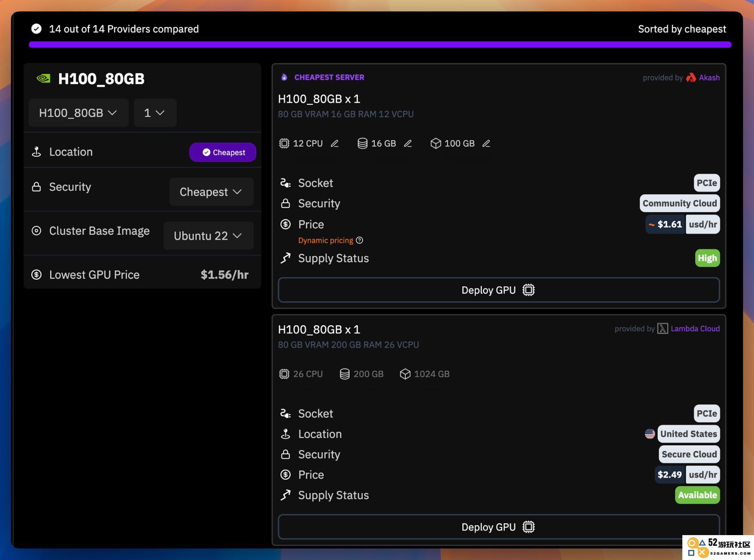Viewport: 754px width, 560px height.
Task: Click the $2.49 price badge
Action: point(670,475)
